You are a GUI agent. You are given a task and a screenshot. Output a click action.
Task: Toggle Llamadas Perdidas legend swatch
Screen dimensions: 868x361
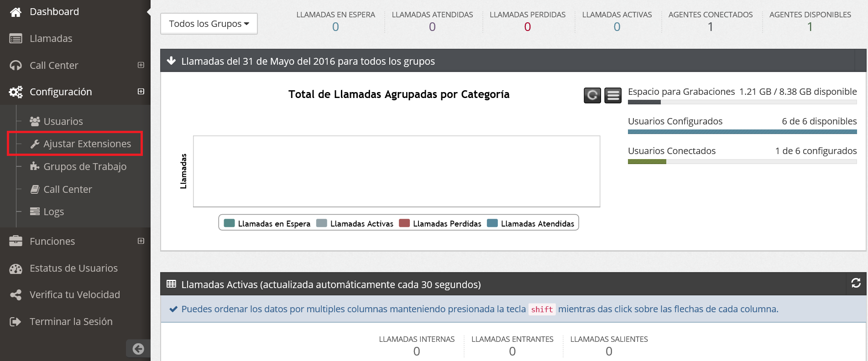point(404,223)
